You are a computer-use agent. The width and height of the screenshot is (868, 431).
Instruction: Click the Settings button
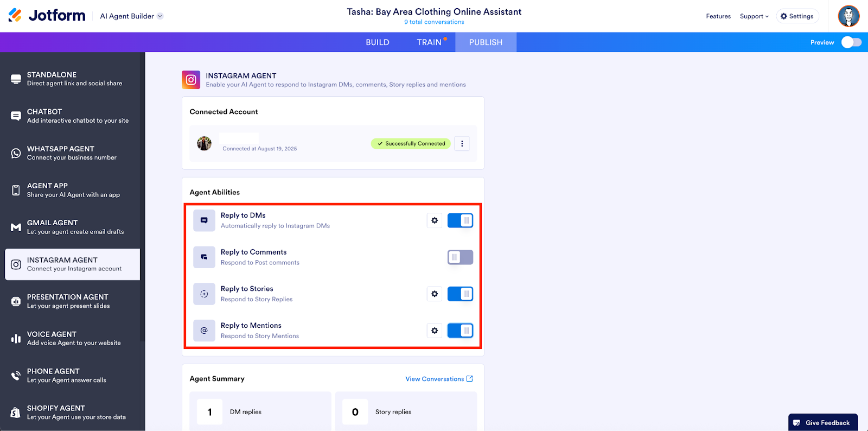[x=797, y=16]
